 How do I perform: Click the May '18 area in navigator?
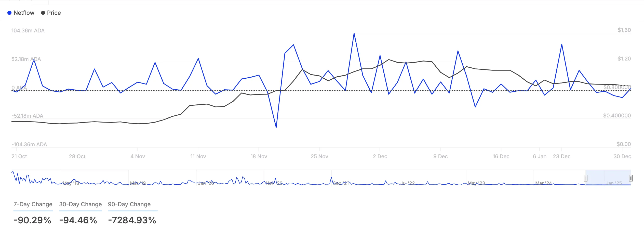(71, 183)
